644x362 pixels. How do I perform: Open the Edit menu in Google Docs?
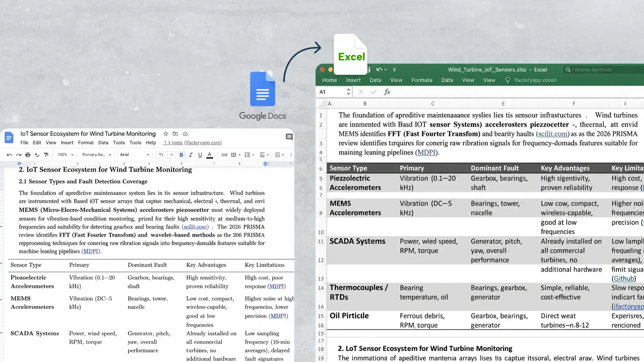(37, 143)
